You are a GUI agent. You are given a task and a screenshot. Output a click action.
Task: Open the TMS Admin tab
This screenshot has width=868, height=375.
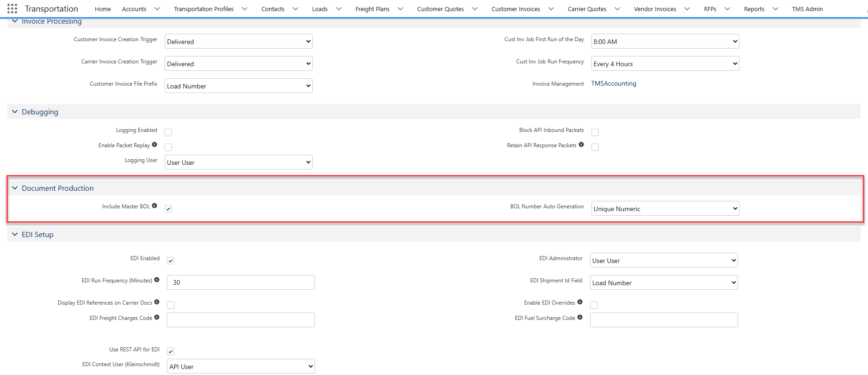[x=807, y=9]
